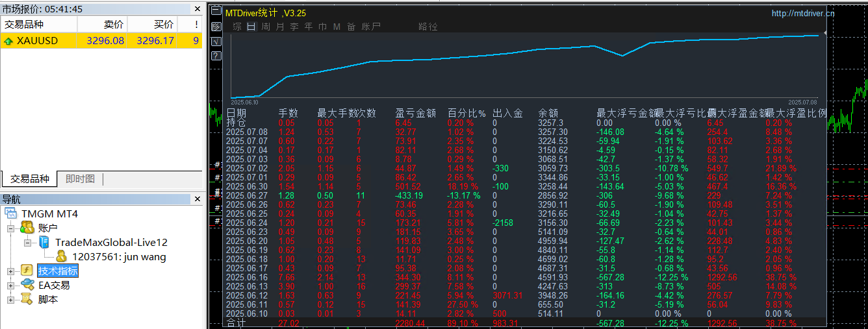Expand the EA交易 tree node
868x329 pixels.
(10, 286)
